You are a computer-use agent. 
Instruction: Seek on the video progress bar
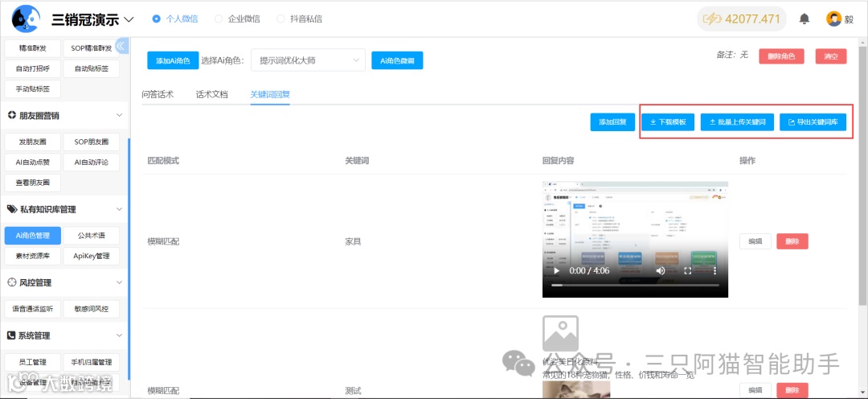(x=635, y=285)
